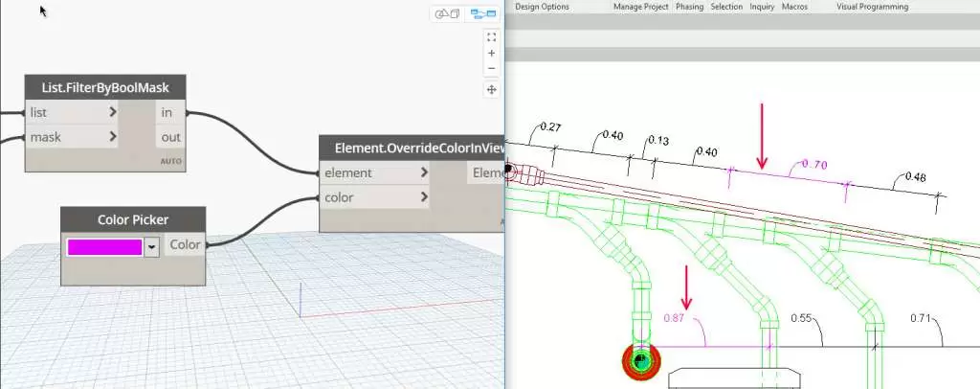Click the color input port chevron
This screenshot has height=389, width=980.
click(x=424, y=197)
